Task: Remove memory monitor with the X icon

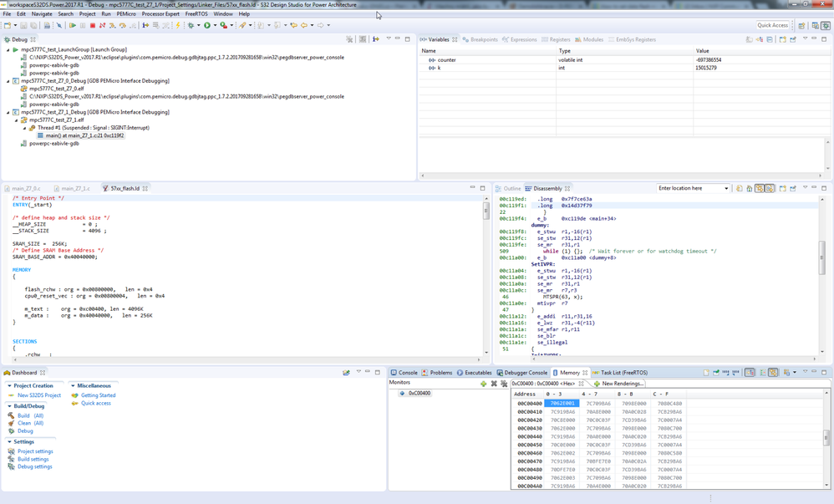Action: [x=494, y=384]
